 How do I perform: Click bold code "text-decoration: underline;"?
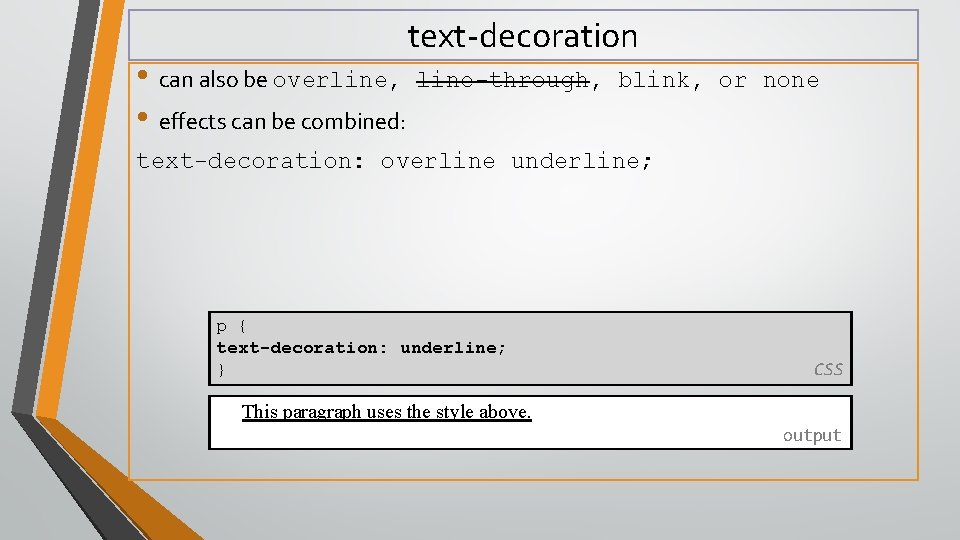pyautogui.click(x=361, y=348)
